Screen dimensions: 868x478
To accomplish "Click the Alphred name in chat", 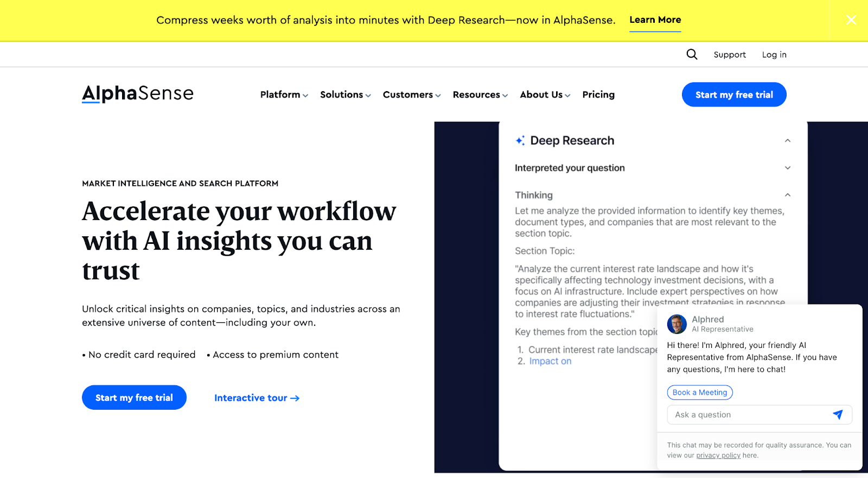I will coord(708,319).
